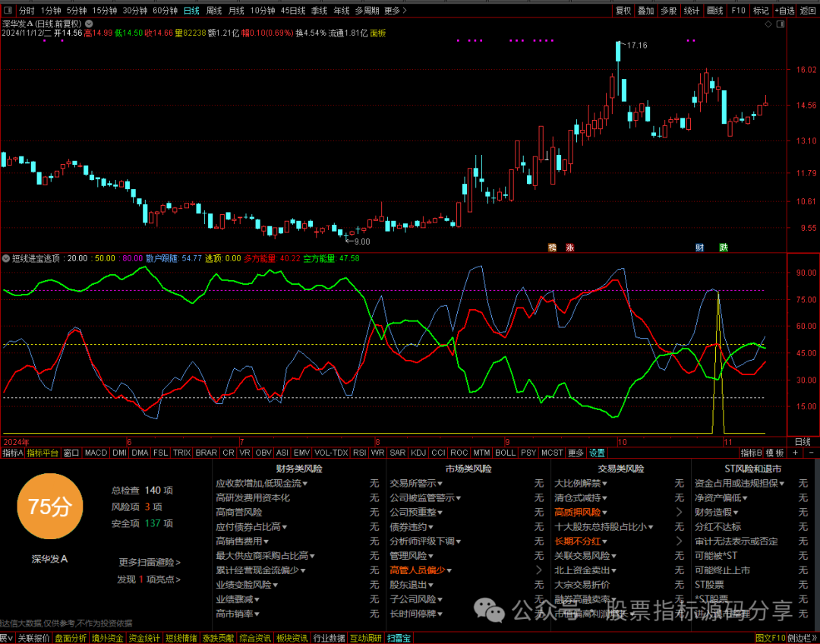
Task: Click the 涨 marker below the chart
Action: pyautogui.click(x=569, y=248)
